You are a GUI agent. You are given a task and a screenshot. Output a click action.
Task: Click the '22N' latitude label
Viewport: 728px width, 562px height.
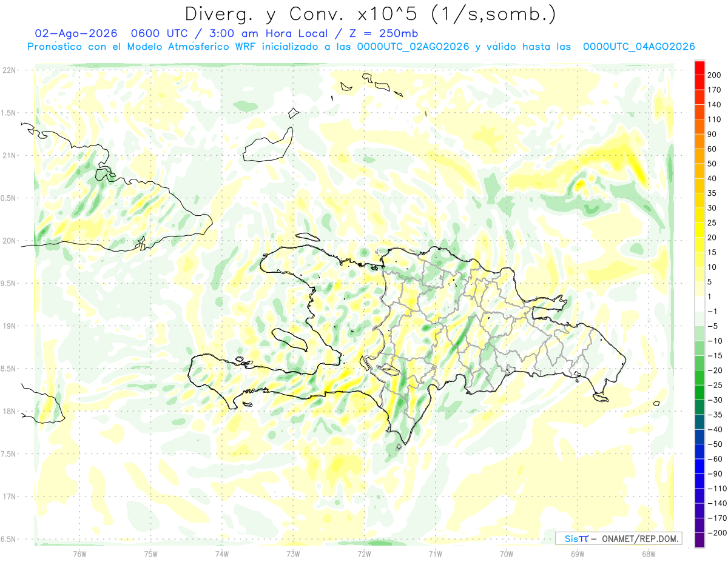8,70
